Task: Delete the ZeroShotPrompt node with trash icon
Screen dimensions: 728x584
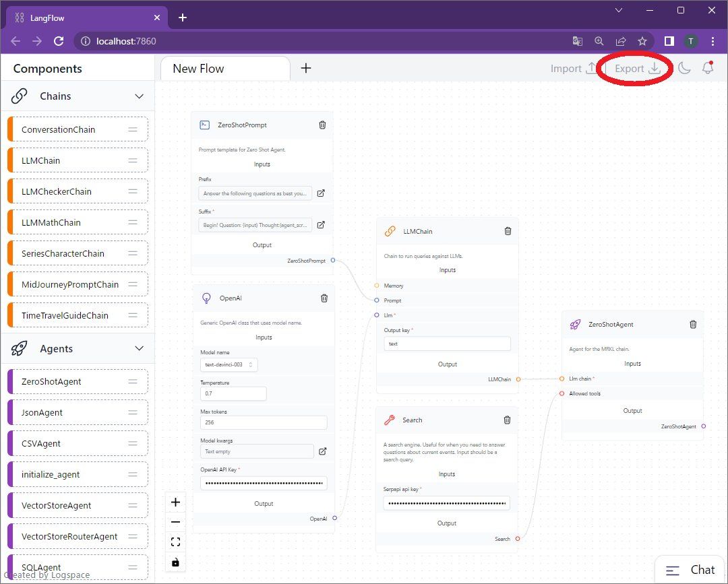Action: (322, 125)
